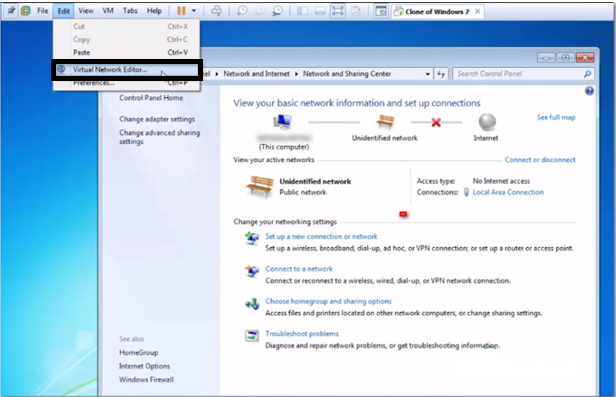
Task: Click the console view icon
Action: (x=381, y=11)
